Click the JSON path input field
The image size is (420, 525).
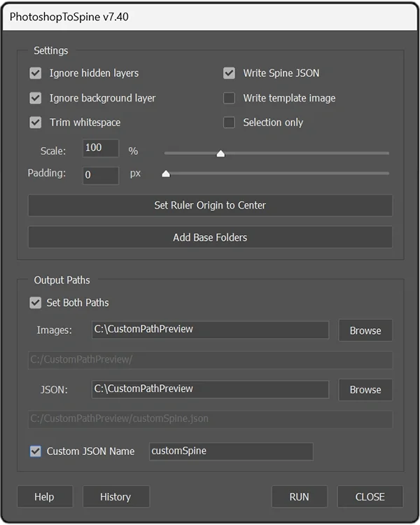click(210, 389)
